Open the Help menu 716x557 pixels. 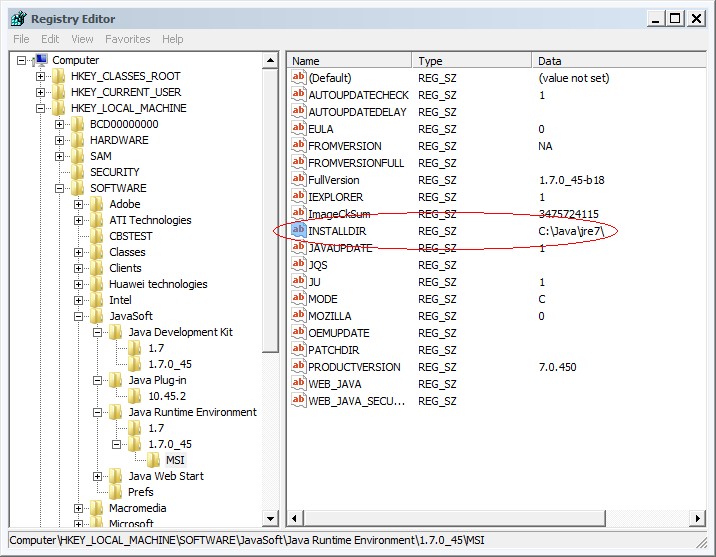point(173,39)
